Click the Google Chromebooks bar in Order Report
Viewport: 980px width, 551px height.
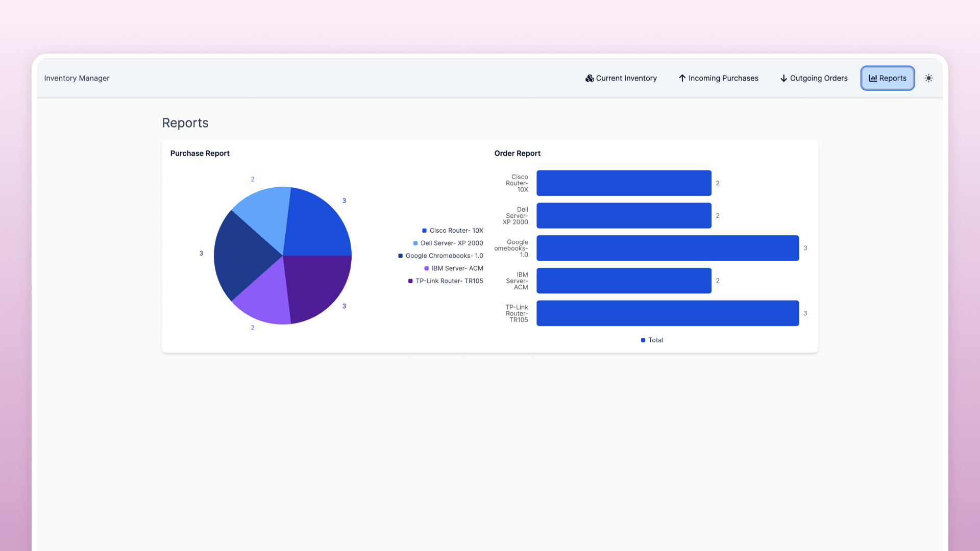pos(667,248)
